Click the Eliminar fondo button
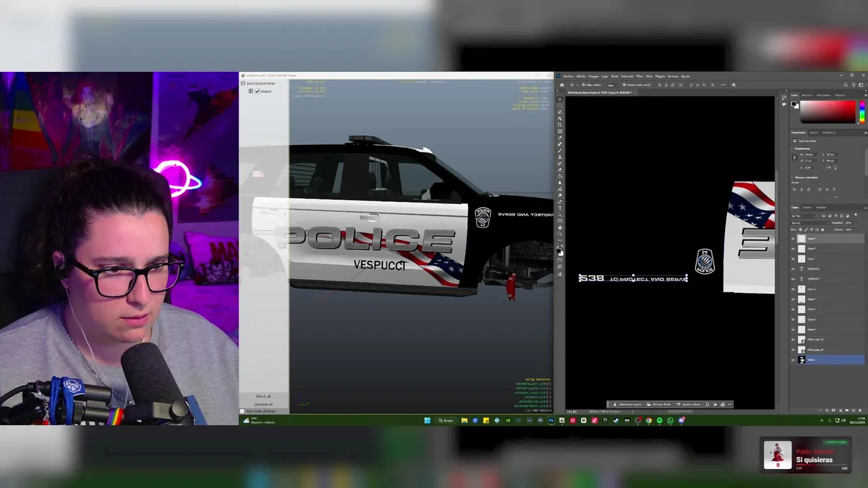868x488 pixels. point(659,405)
